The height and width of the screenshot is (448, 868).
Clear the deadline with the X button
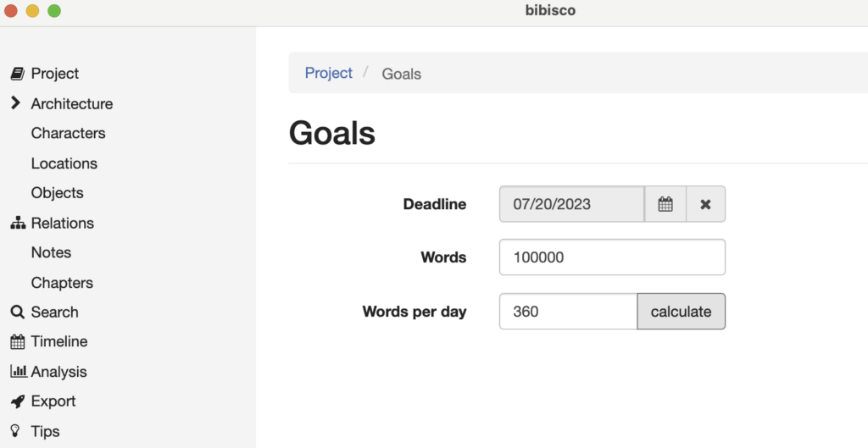pos(705,204)
